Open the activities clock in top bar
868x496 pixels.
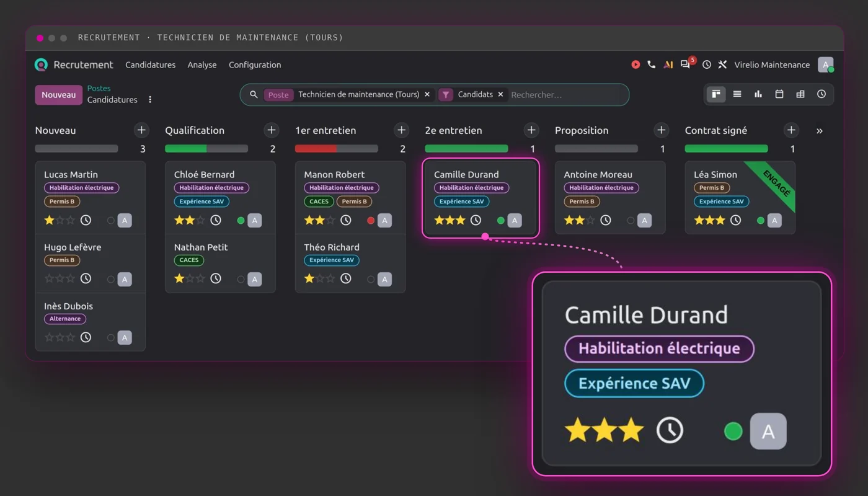[x=707, y=64]
